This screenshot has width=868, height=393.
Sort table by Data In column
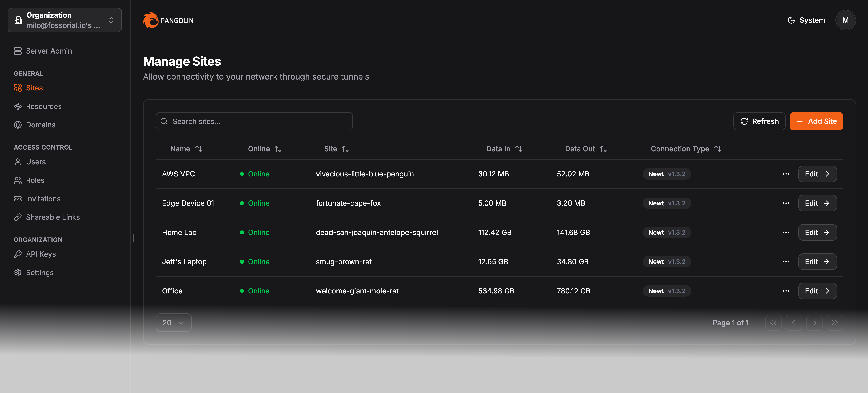tap(504, 149)
